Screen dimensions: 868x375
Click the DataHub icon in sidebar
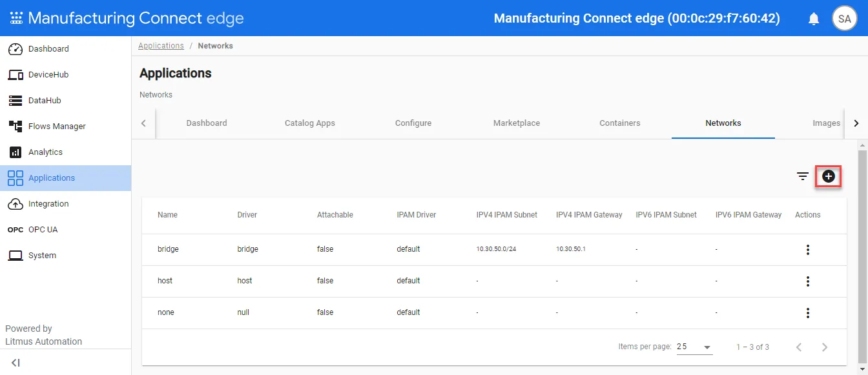15,101
